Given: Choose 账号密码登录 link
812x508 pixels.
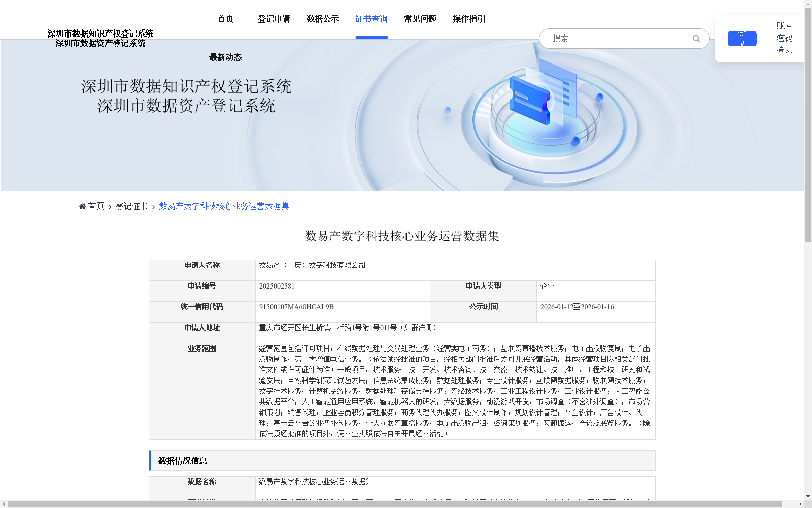Looking at the screenshot, I should tap(785, 38).
